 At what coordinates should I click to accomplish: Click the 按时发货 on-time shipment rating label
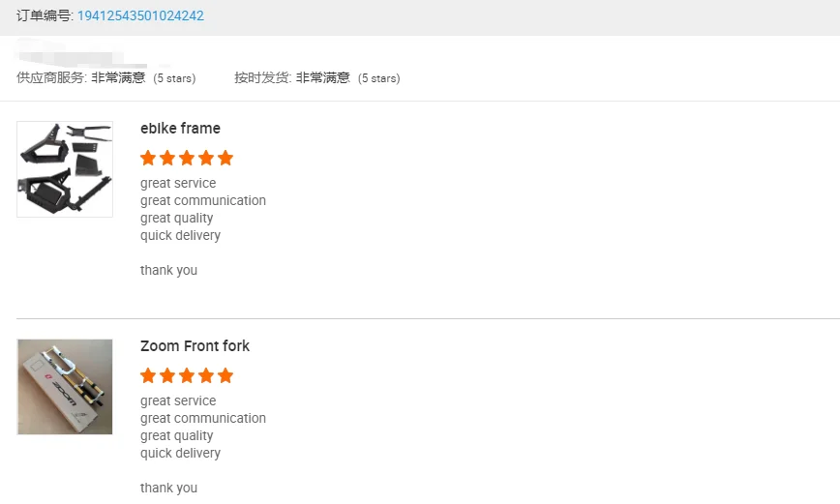[x=262, y=78]
